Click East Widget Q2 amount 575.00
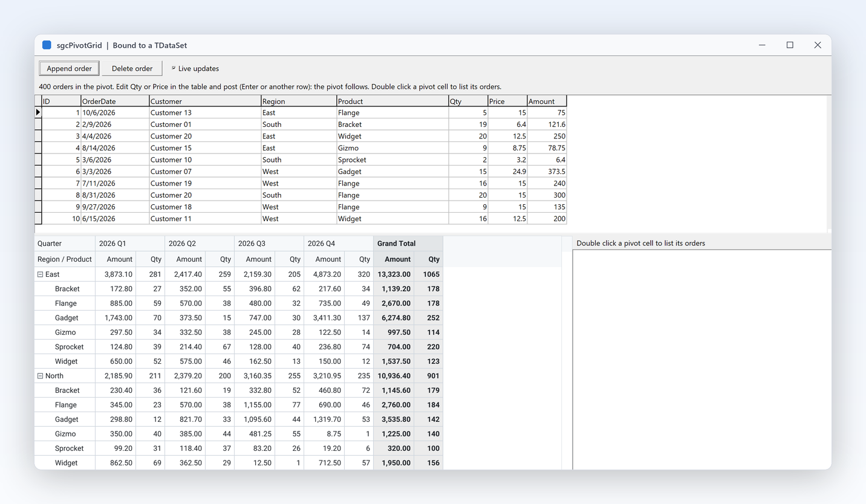Image resolution: width=866 pixels, height=504 pixels. 185,361
